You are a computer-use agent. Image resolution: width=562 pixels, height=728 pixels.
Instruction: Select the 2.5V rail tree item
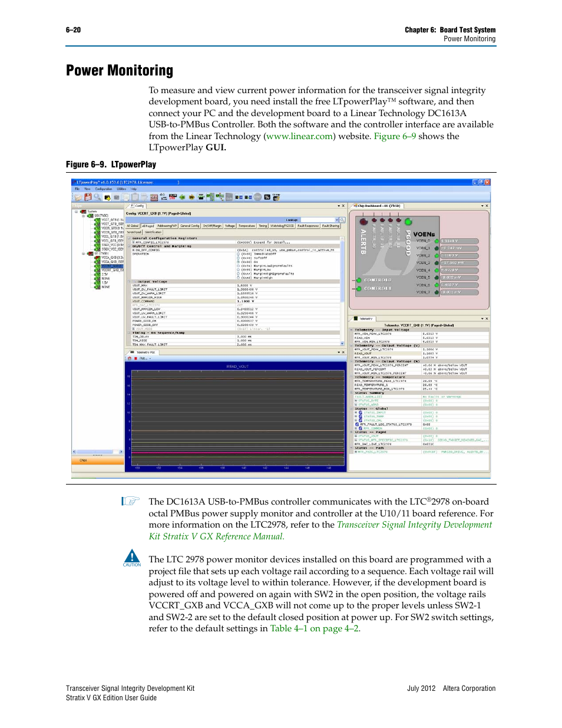point(105,274)
